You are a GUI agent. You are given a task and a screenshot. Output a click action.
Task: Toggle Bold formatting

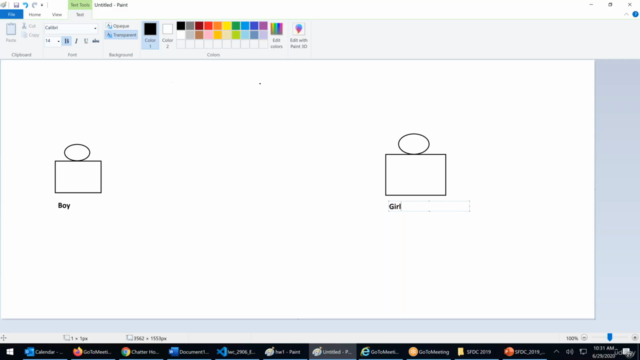[67, 41]
